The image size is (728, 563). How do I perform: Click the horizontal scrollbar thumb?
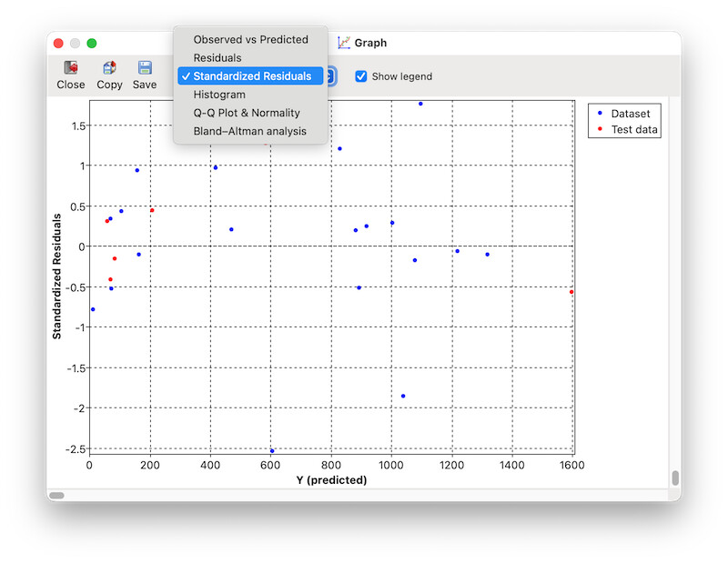click(x=56, y=495)
